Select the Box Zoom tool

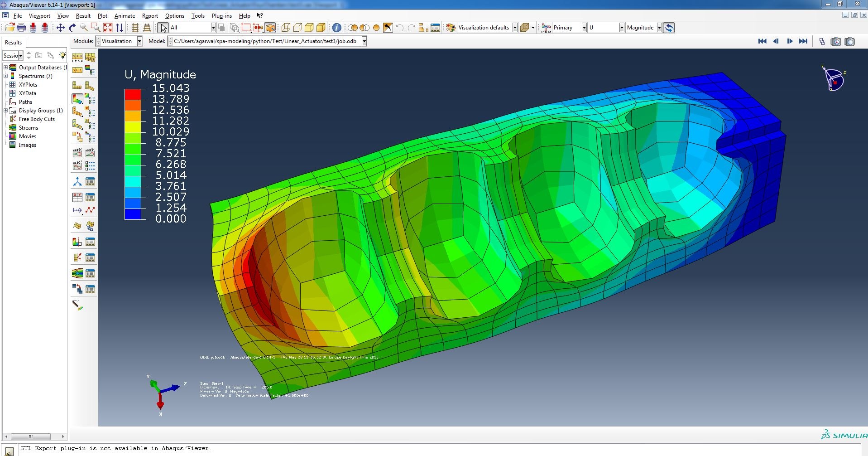coord(96,28)
